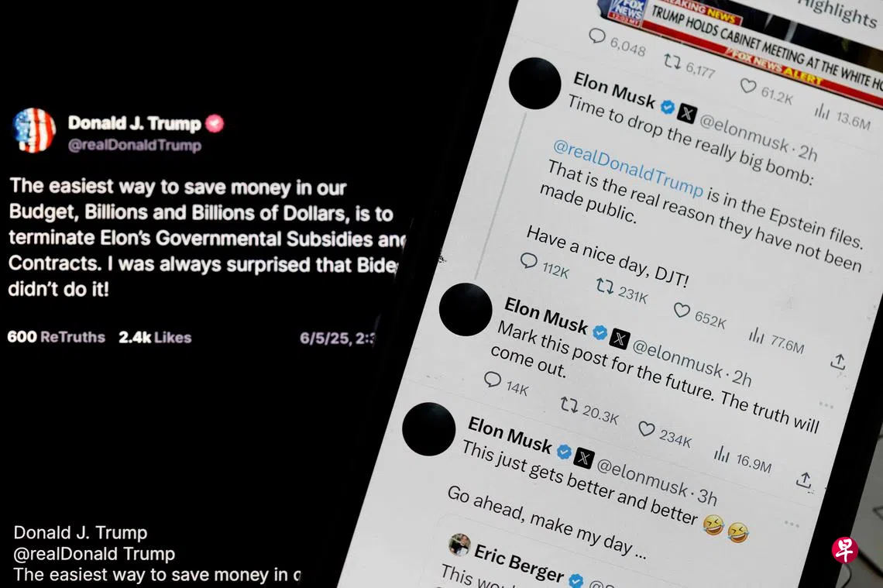The height and width of the screenshot is (588, 883).
Task: Like the post with 652K hearts
Action: click(682, 310)
